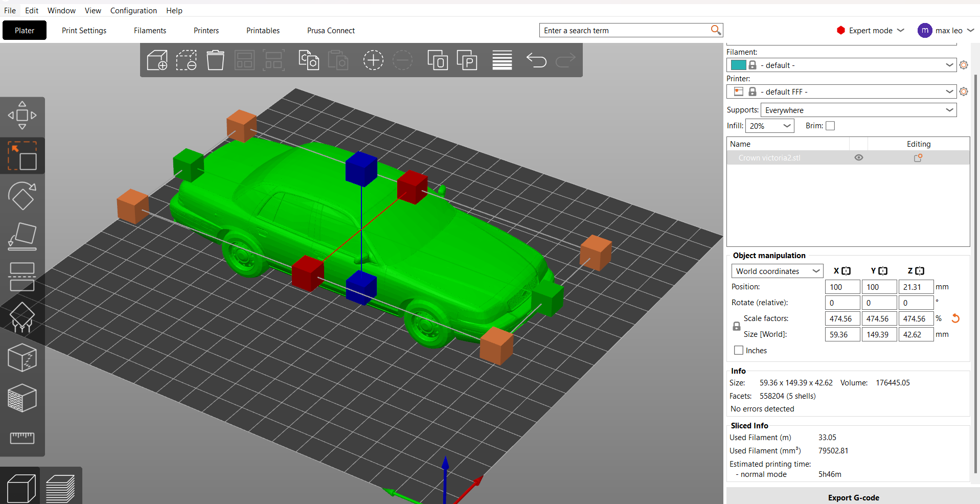Select the Place on face tool
The width and height of the screenshot is (980, 504).
[x=22, y=236]
